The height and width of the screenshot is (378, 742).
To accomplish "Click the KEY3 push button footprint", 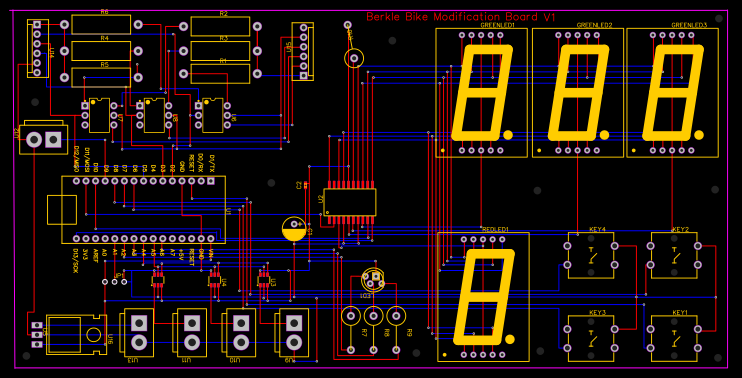I will (591, 339).
